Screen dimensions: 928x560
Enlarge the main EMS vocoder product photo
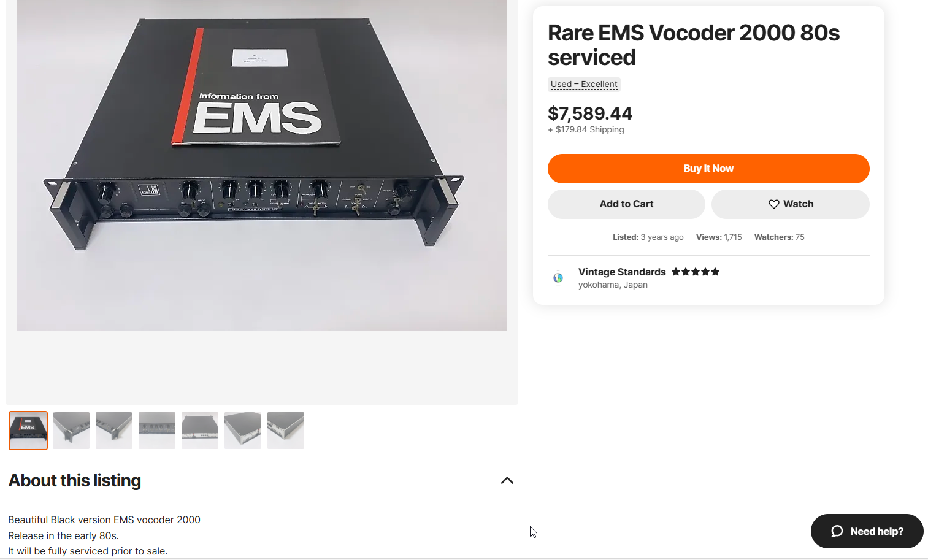(x=262, y=165)
